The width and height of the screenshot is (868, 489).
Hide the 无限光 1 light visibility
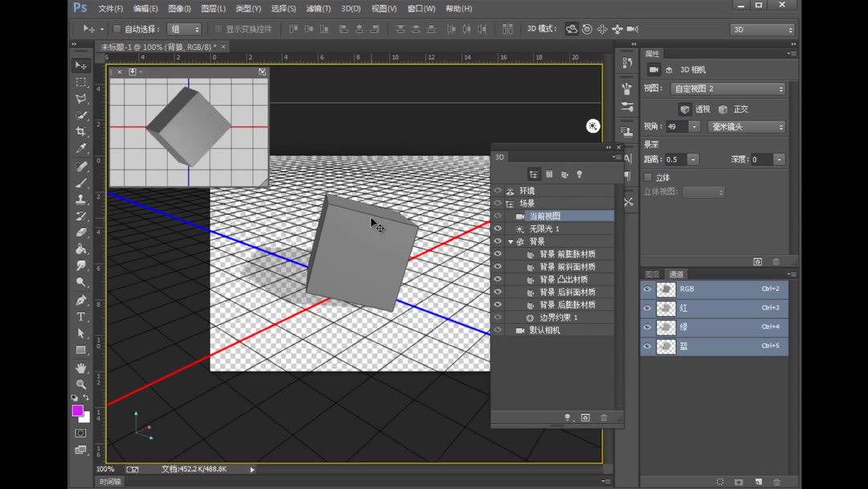point(497,229)
